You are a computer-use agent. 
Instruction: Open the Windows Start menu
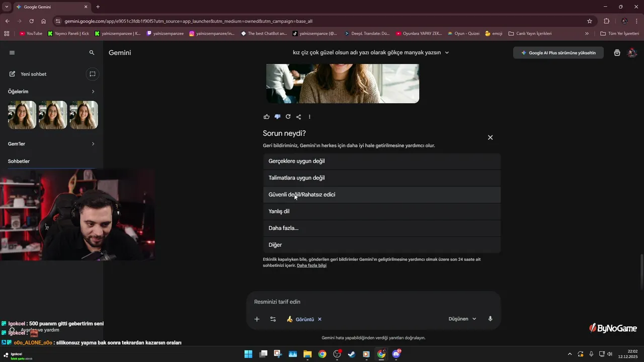click(249, 354)
